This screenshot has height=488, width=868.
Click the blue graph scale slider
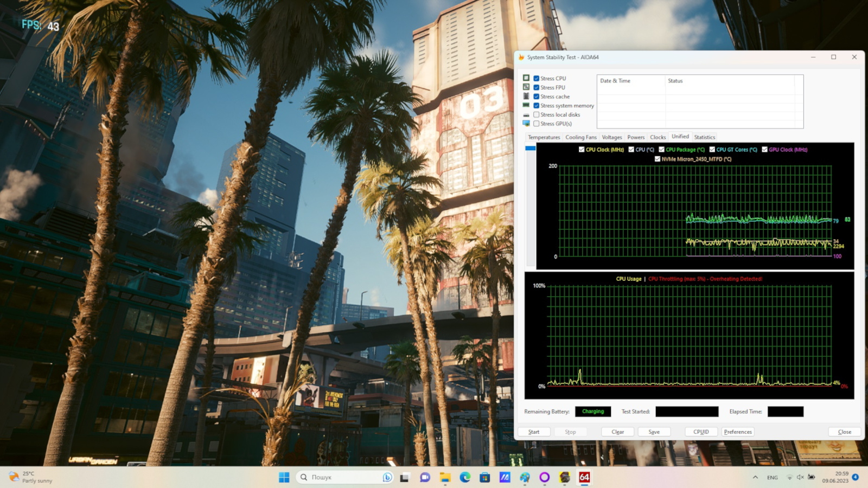[x=531, y=148]
